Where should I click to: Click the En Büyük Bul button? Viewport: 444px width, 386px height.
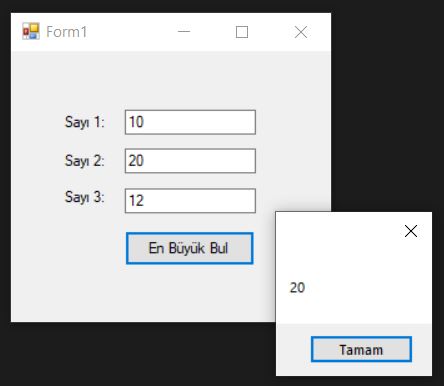[190, 248]
